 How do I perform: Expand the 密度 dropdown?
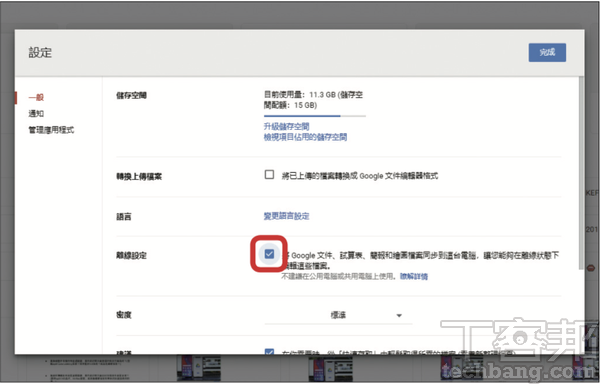[338, 316]
